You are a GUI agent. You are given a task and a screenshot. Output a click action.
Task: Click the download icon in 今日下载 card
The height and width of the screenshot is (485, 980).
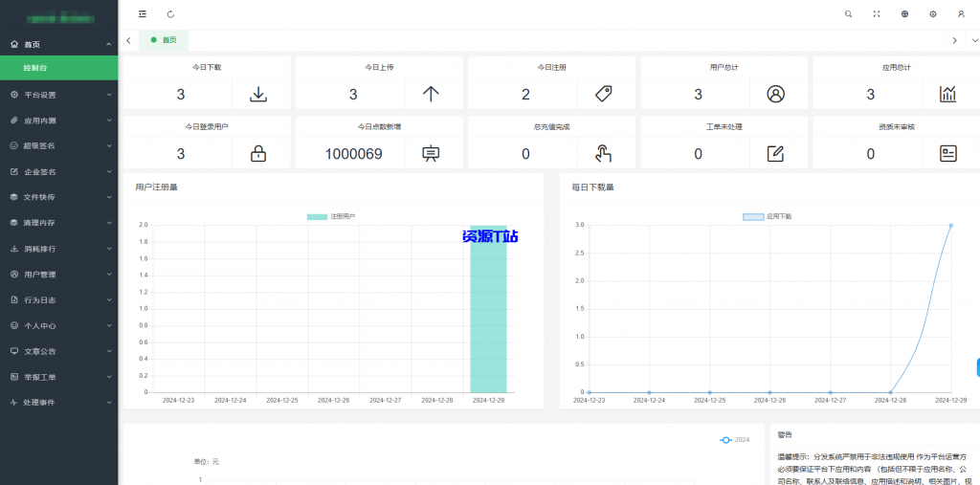(258, 94)
